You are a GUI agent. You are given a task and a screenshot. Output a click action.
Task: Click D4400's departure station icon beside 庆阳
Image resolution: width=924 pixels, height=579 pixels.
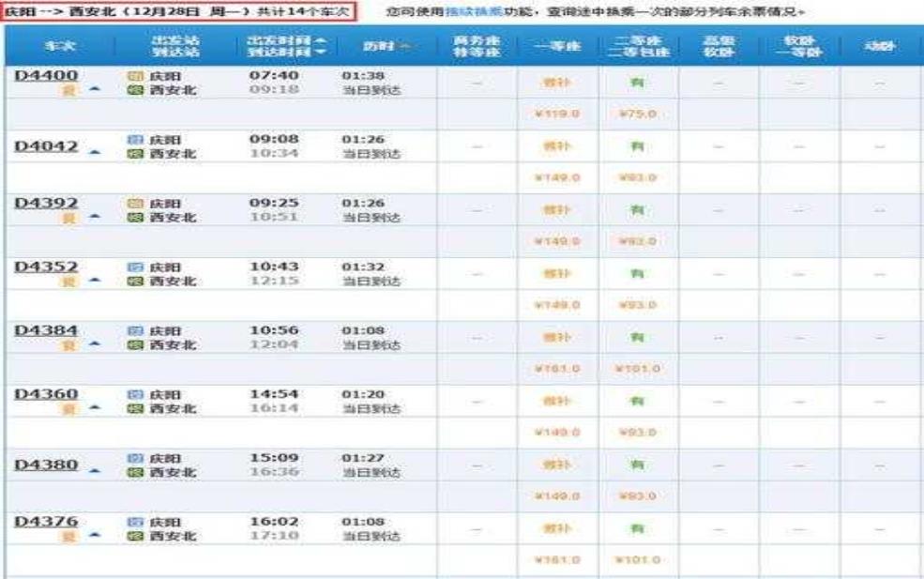[x=132, y=75]
